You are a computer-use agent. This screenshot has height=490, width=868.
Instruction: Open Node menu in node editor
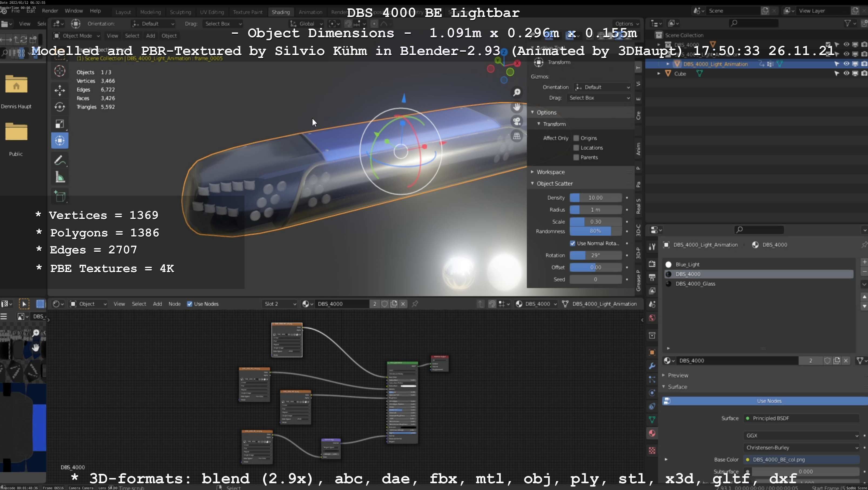[x=174, y=304]
